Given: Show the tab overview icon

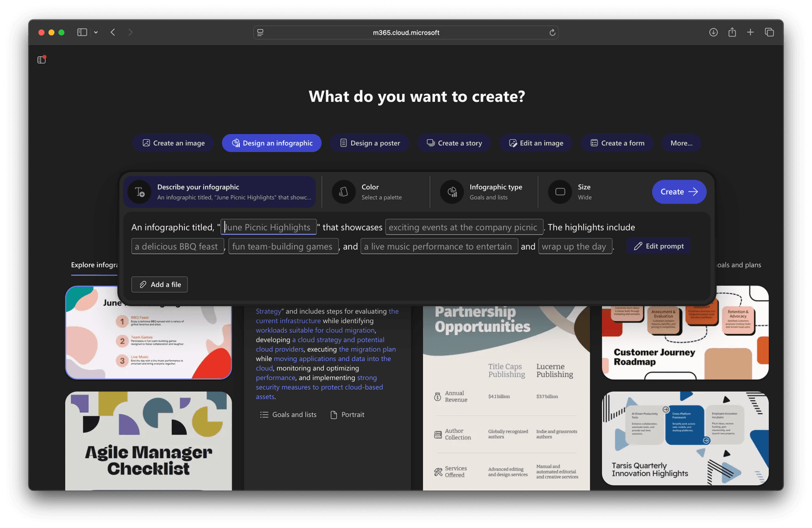Looking at the screenshot, I should 769,32.
